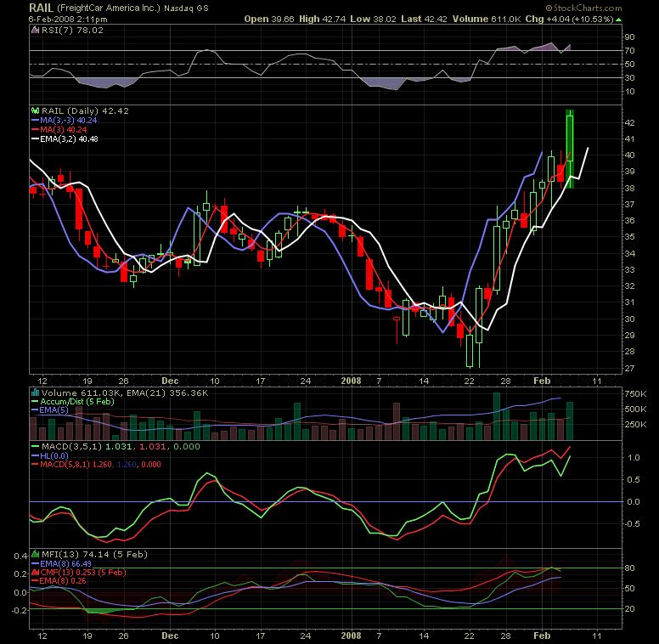The height and width of the screenshot is (644, 659).
Task: Select the red MA(3) legend line swatch
Action: click(x=36, y=130)
